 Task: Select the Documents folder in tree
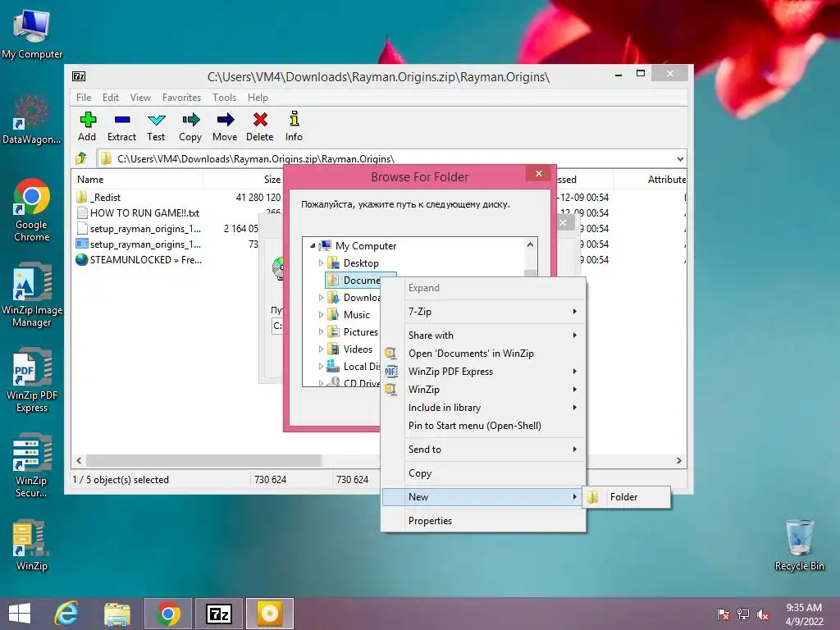tap(361, 281)
